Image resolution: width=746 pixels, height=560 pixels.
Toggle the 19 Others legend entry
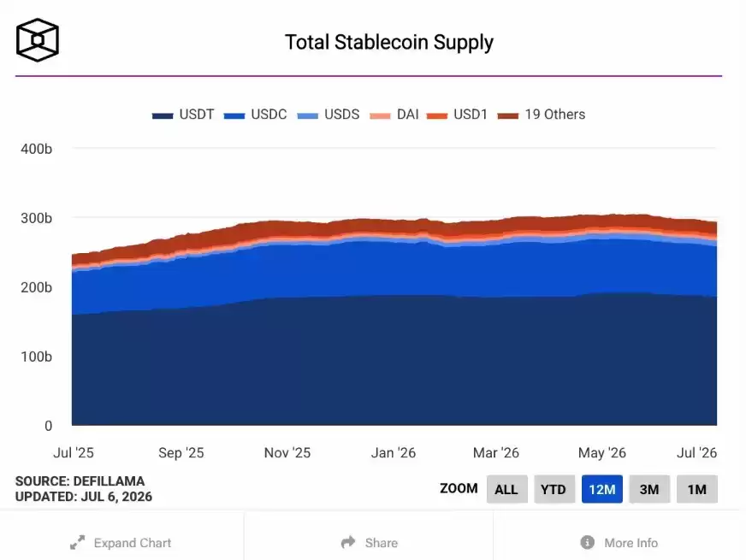[541, 115]
